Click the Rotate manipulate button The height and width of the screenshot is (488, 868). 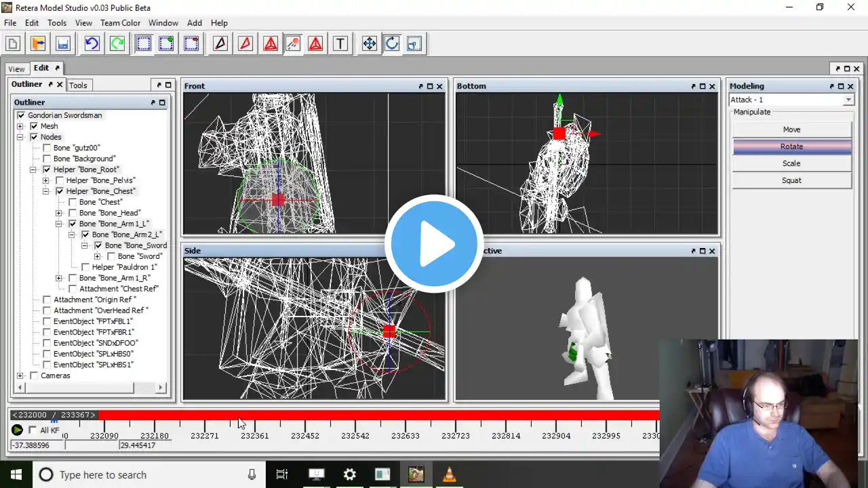791,146
